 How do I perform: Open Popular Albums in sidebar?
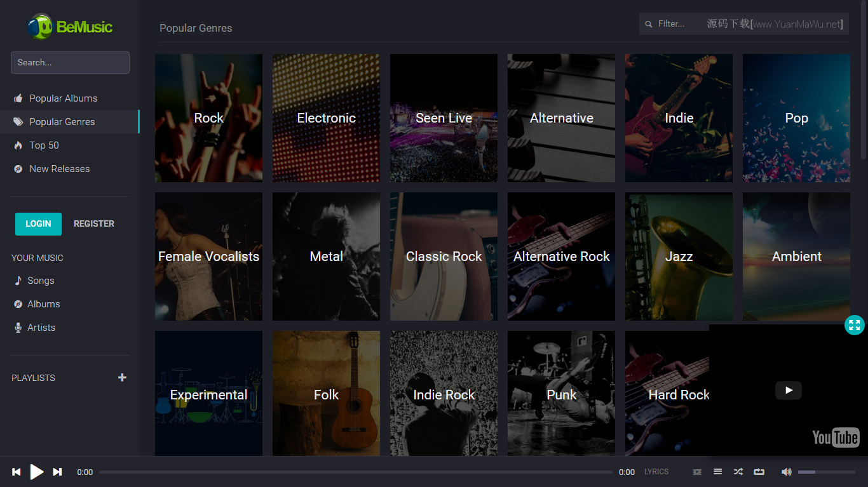(x=63, y=98)
